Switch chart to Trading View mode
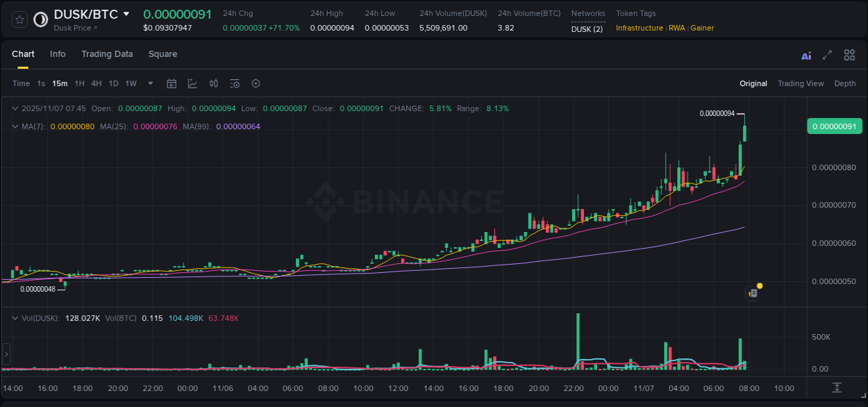 [x=800, y=83]
